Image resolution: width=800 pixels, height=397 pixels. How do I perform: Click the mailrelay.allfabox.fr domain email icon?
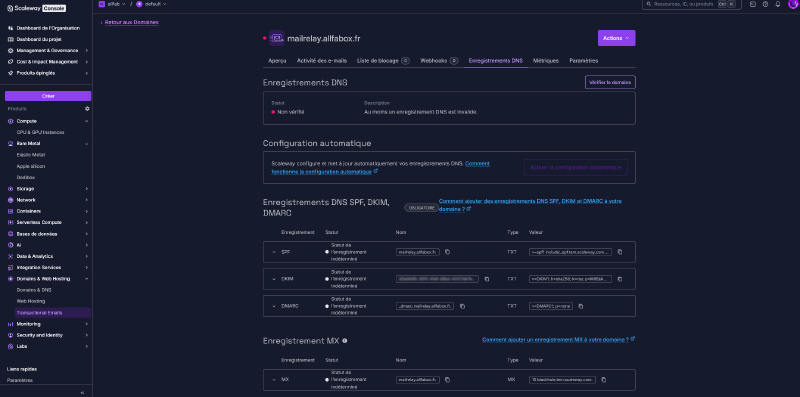click(x=277, y=38)
